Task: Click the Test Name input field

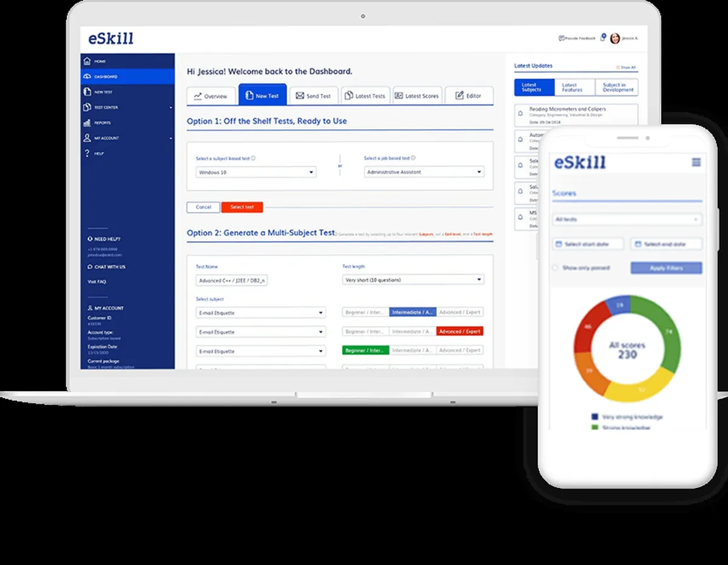Action: click(232, 280)
